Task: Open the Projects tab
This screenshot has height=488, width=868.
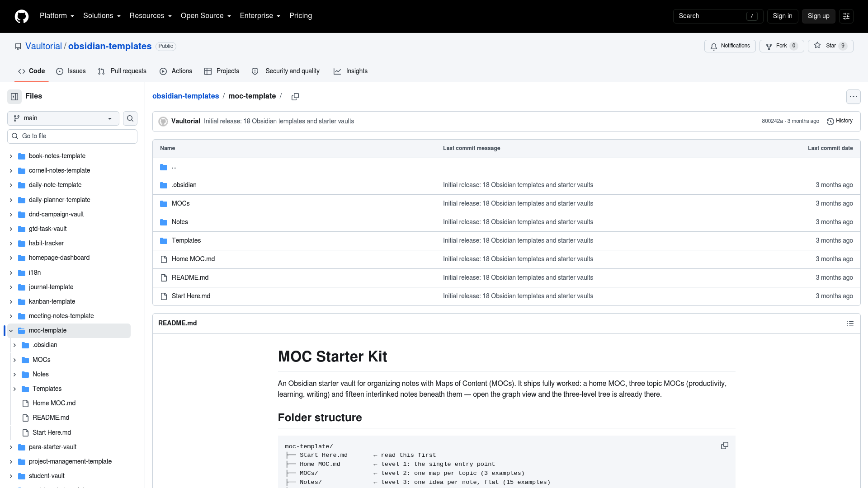Action: point(222,71)
